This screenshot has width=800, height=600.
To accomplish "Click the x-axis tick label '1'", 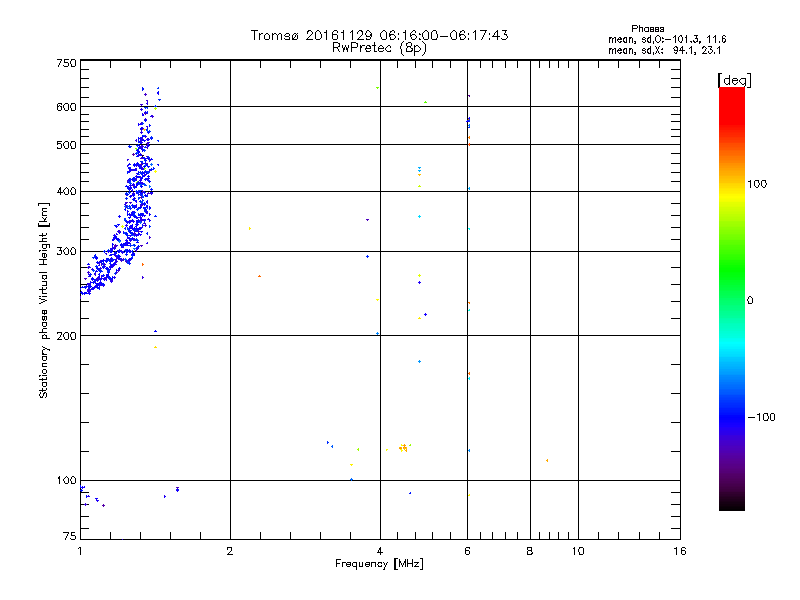I will tap(80, 551).
